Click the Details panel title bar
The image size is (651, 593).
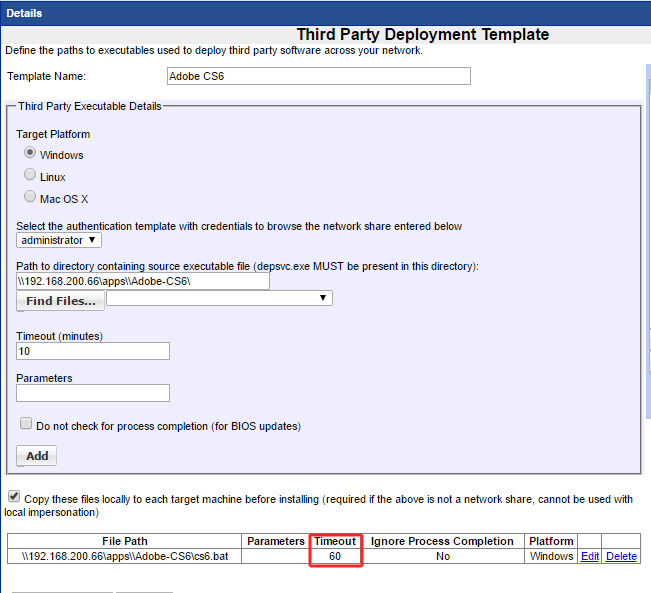tap(325, 13)
